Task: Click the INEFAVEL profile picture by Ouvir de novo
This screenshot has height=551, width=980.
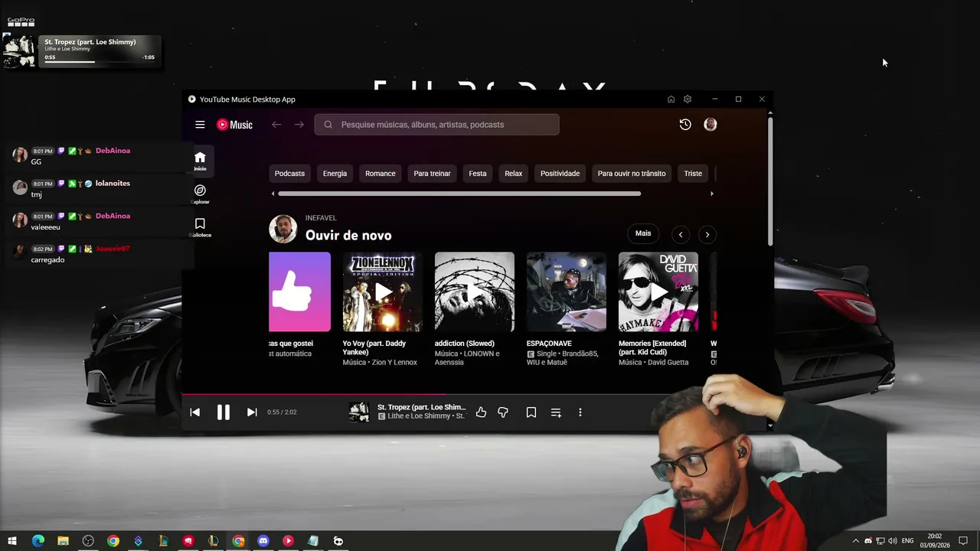Action: tap(283, 229)
